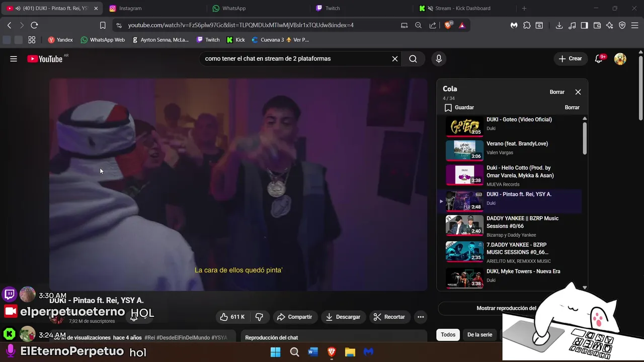The image size is (644, 362).
Task: Click the Descargar download button
Action: 343,317
